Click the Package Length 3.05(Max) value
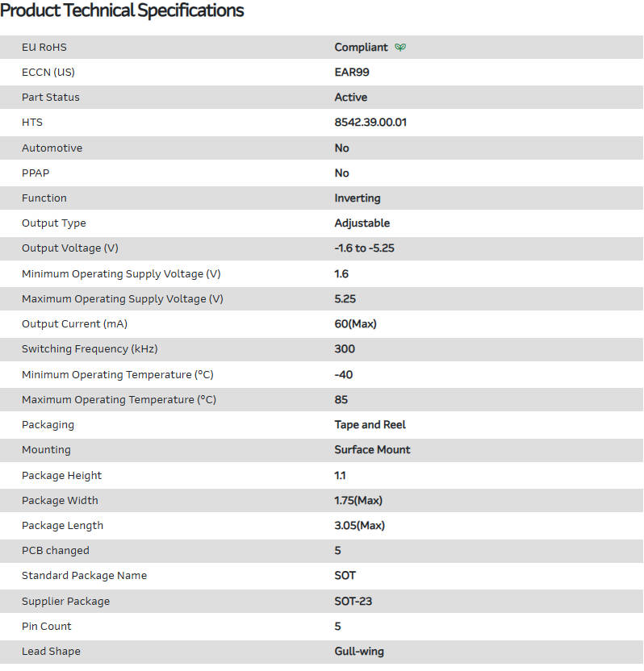This screenshot has width=644, height=671. click(x=359, y=526)
